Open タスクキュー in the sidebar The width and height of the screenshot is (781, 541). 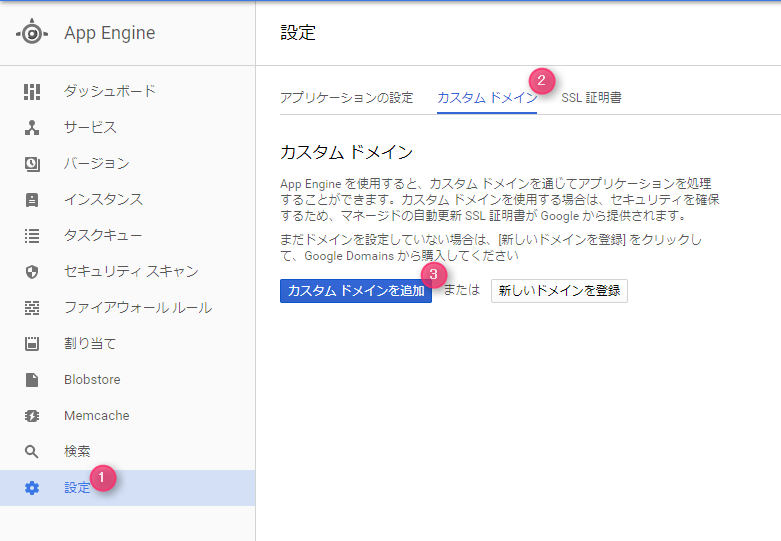pyautogui.click(x=128, y=235)
